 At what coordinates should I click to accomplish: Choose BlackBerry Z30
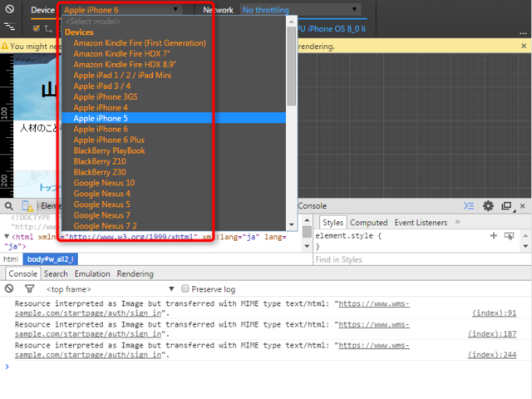pyautogui.click(x=174, y=172)
